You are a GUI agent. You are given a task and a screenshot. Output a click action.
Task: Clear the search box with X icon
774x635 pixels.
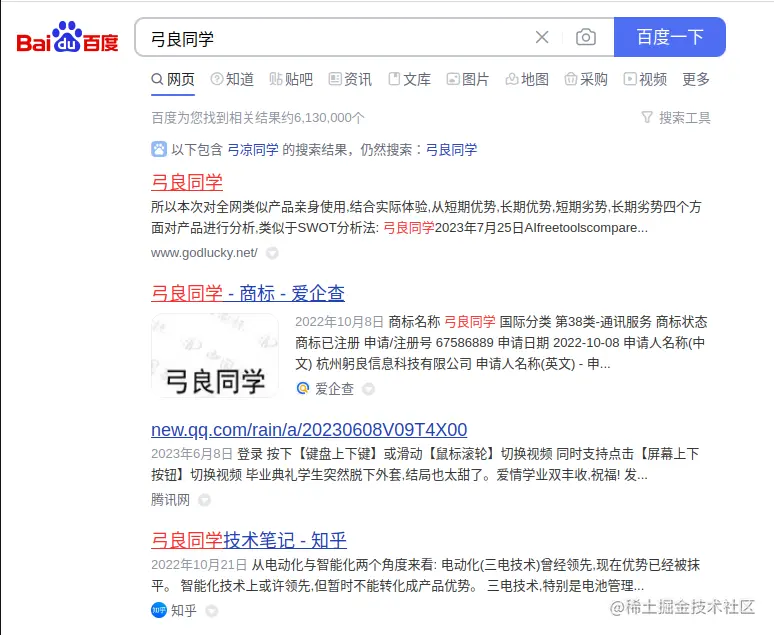(x=542, y=37)
